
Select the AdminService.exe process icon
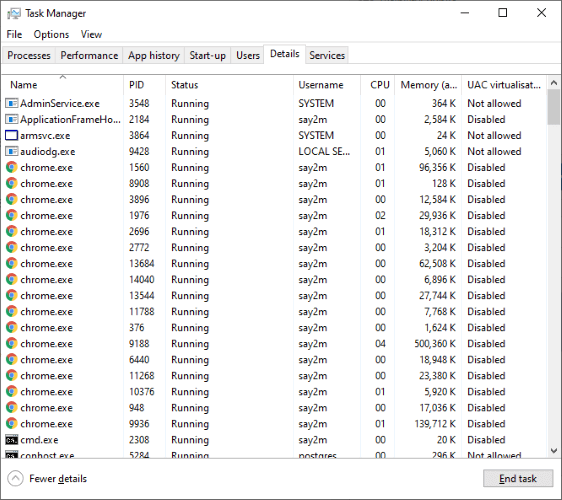point(11,104)
